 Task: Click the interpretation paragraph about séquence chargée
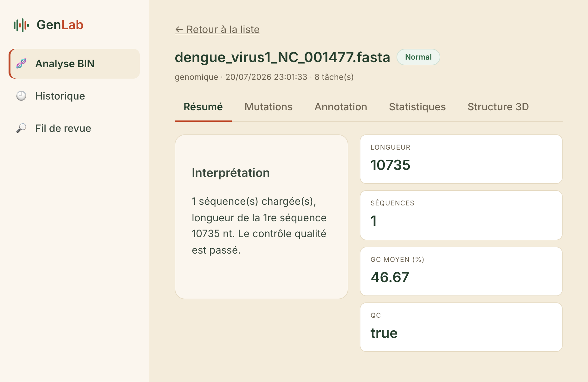pos(259,226)
